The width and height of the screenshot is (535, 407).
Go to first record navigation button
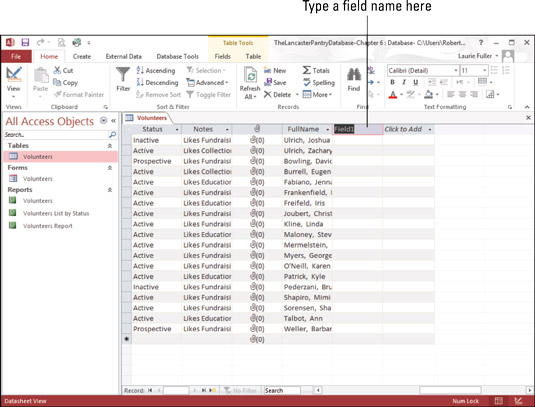(x=150, y=390)
